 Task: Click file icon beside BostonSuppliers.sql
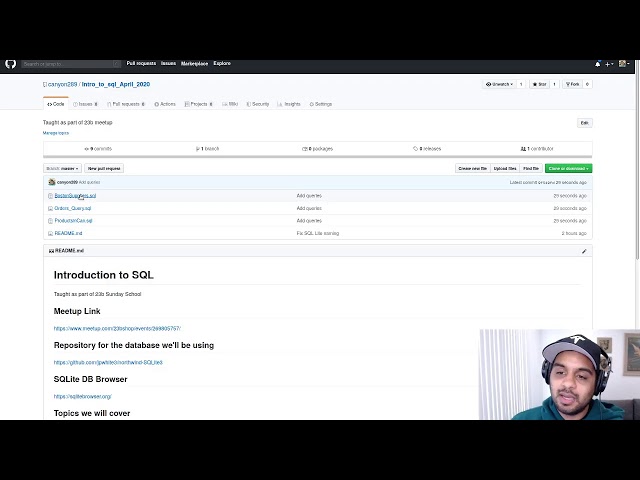(51, 196)
